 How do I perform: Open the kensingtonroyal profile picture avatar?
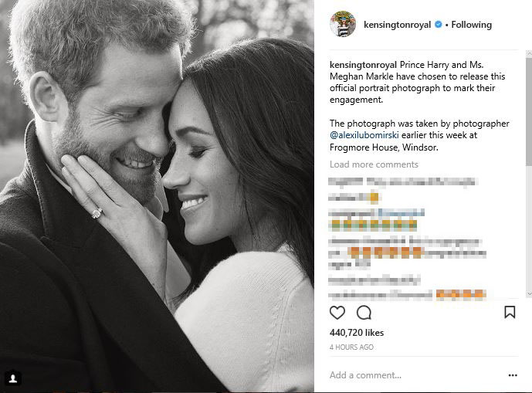click(x=342, y=25)
